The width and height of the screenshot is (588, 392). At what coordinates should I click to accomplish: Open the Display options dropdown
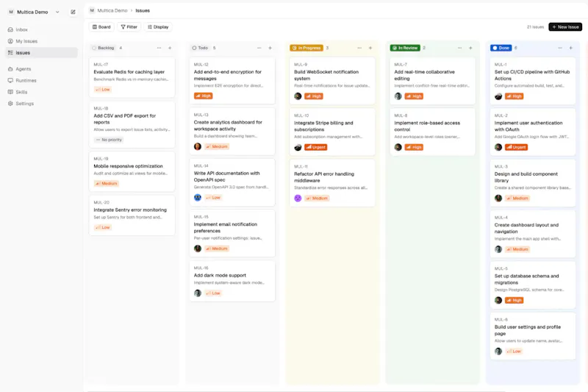(158, 27)
